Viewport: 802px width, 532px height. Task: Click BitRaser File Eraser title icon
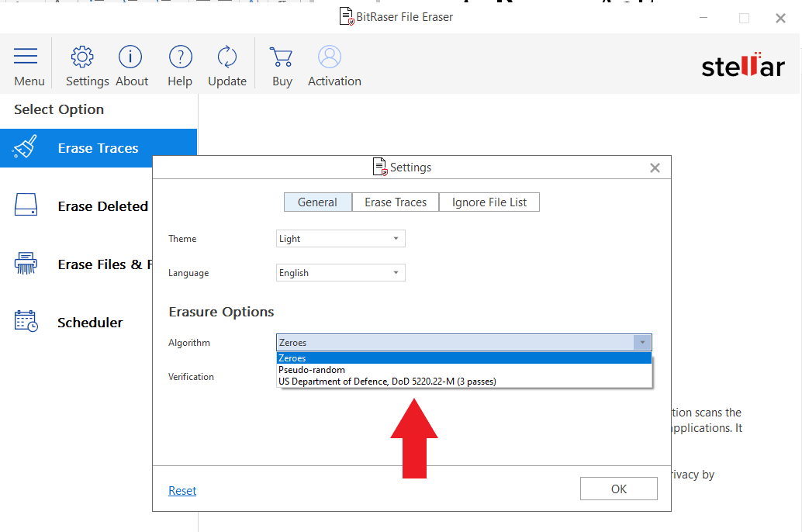click(x=346, y=16)
